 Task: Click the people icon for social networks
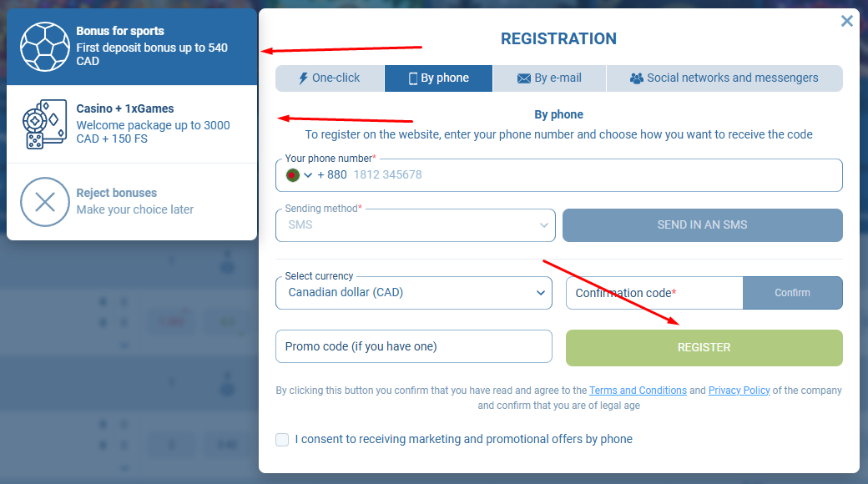(x=637, y=78)
